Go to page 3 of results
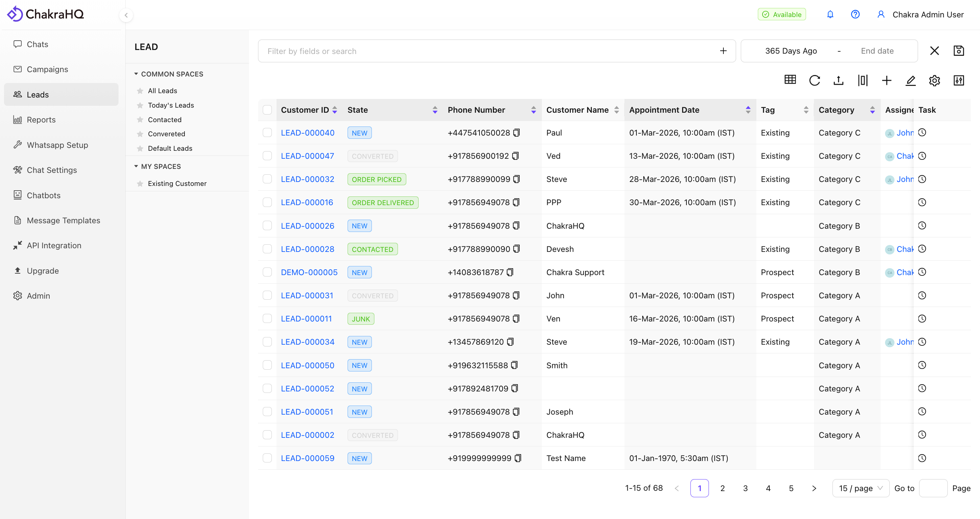980x519 pixels. 745,488
